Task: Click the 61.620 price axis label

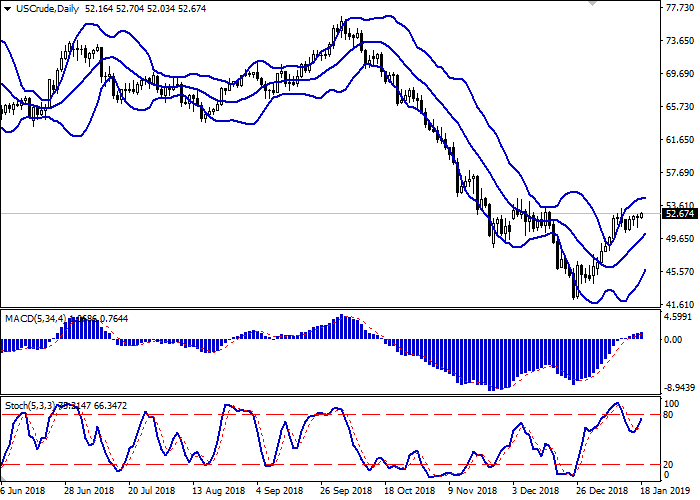Action: (679, 140)
